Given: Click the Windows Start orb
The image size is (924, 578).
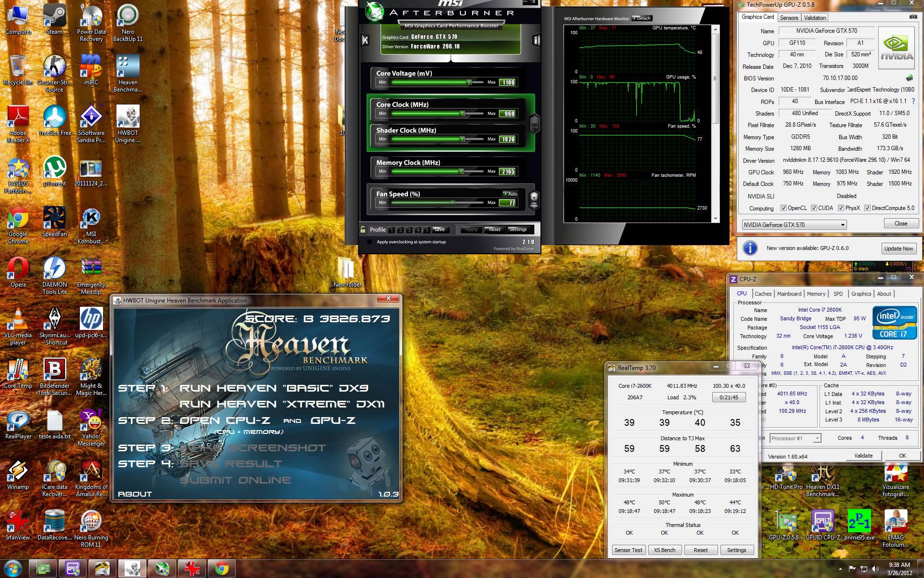Looking at the screenshot, I should pos(13,568).
